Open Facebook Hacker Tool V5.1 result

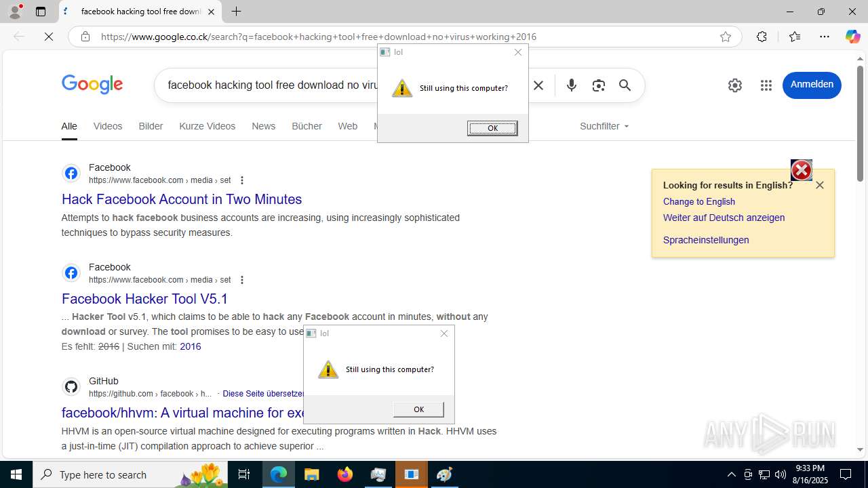144,299
